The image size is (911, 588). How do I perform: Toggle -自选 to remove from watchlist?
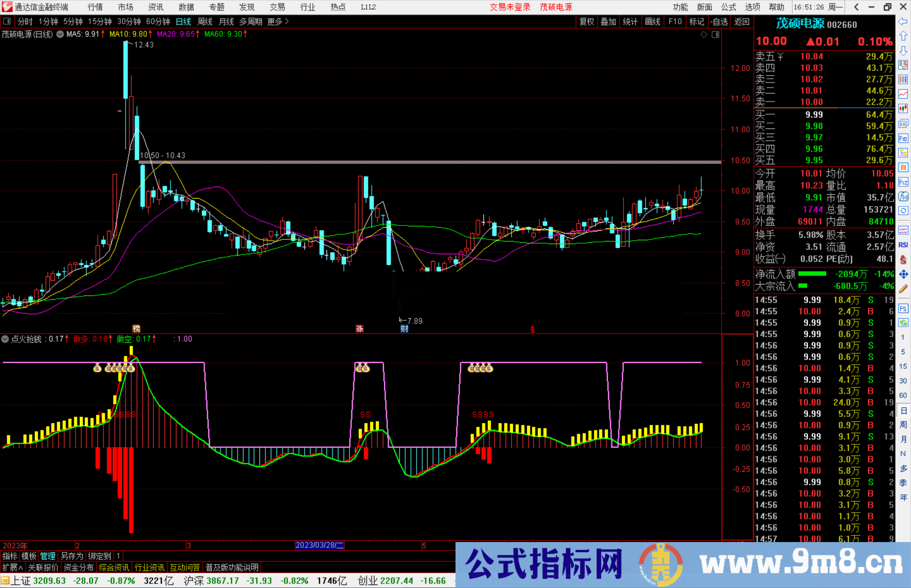(720, 21)
